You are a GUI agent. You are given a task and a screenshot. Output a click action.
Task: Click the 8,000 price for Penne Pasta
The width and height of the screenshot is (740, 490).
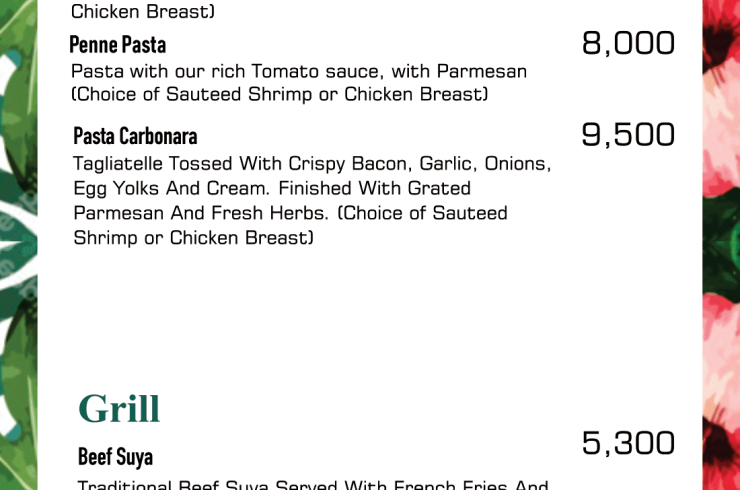click(628, 44)
